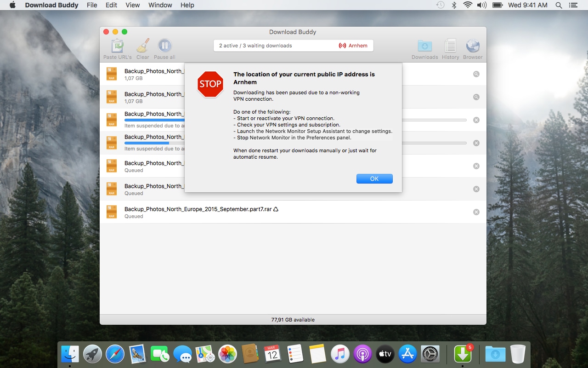Click the red Arrhem location indicator
588x368 pixels.
tap(353, 46)
